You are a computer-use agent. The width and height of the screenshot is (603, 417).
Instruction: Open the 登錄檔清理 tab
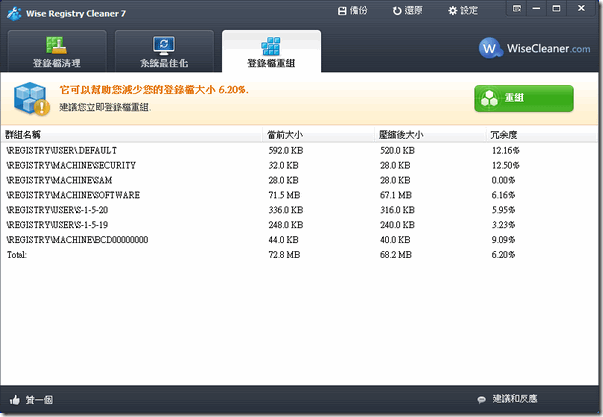click(57, 51)
